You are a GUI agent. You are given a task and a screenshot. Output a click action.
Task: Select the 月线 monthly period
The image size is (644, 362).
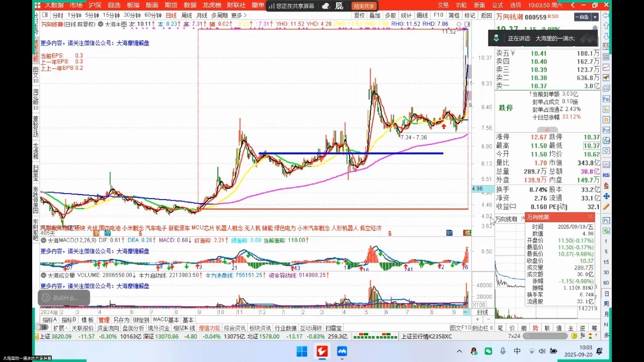point(202,16)
